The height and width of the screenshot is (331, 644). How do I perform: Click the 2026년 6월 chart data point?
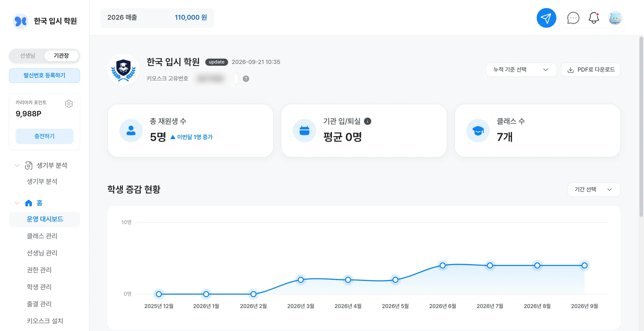click(x=443, y=266)
